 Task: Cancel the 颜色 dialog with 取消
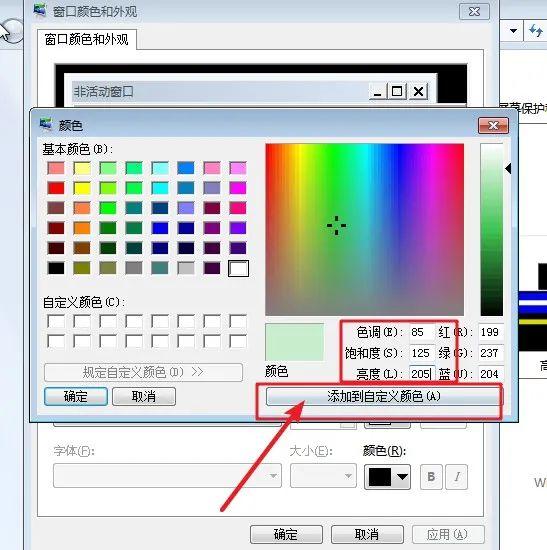pos(144,396)
